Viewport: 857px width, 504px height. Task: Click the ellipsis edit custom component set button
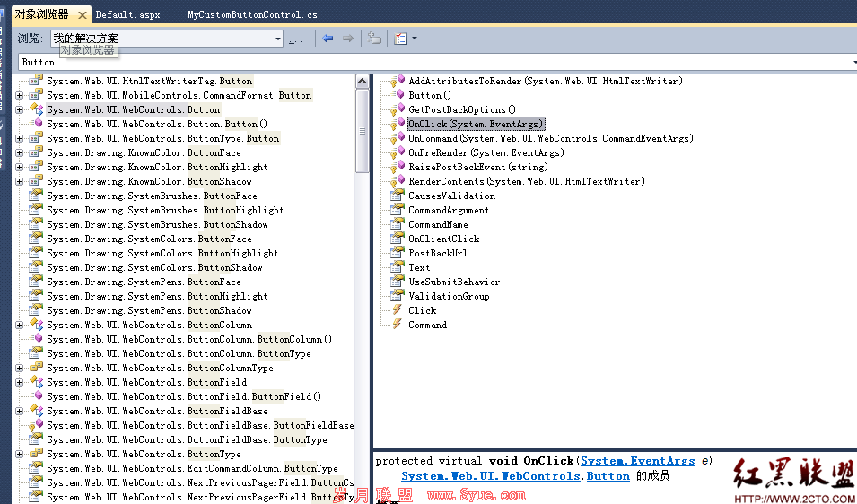[295, 39]
